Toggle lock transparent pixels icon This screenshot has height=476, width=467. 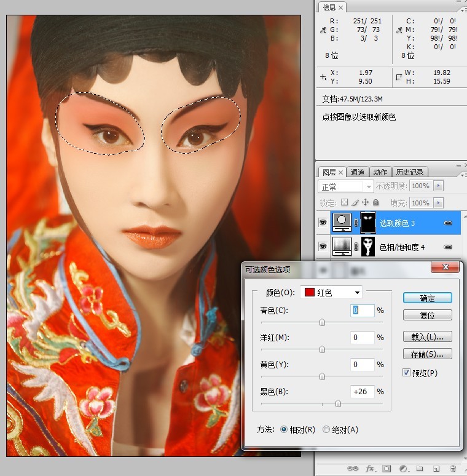pyautogui.click(x=345, y=202)
